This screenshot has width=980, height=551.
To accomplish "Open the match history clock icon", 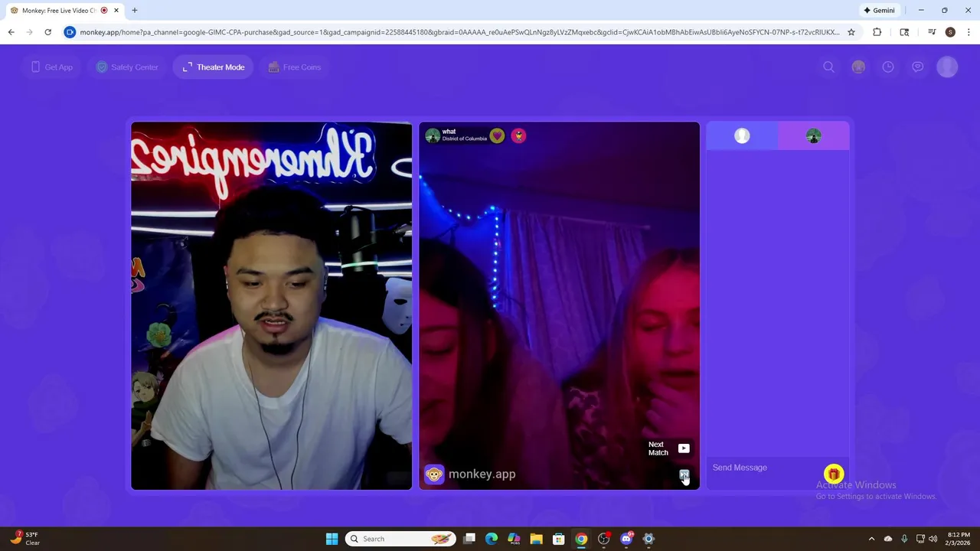I will click(x=888, y=67).
